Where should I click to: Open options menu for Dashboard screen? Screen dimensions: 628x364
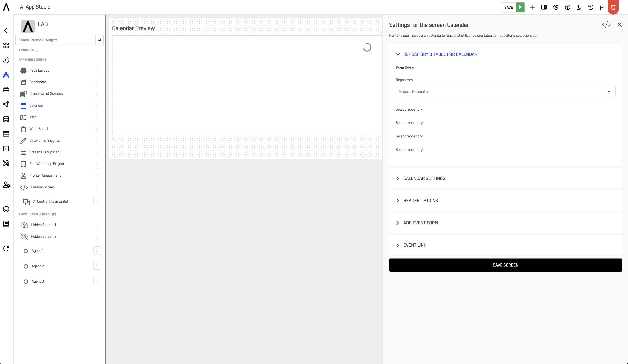tap(97, 82)
